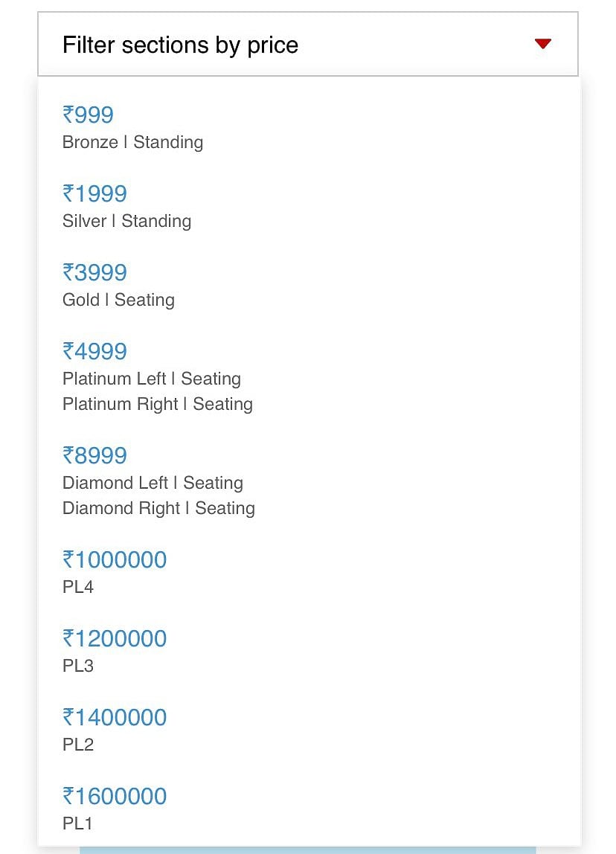This screenshot has height=854, width=616.
Task: Click the red dropdown arrow icon
Action: click(x=542, y=44)
